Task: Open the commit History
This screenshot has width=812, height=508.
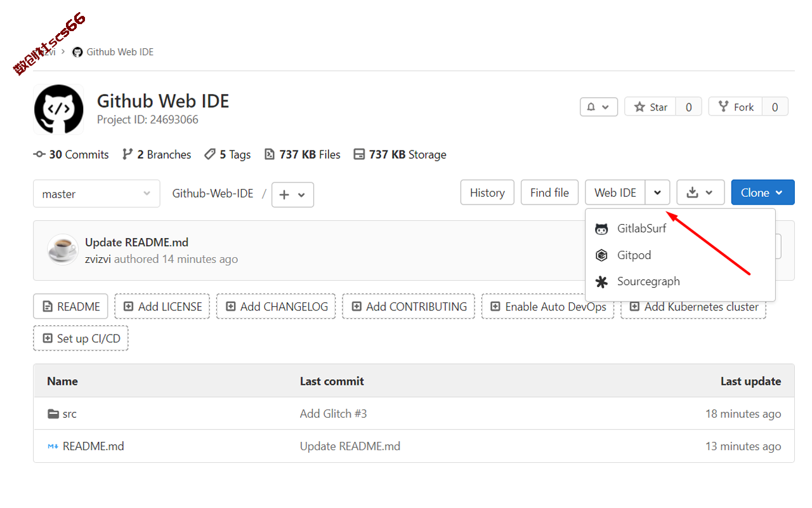Action: (487, 192)
